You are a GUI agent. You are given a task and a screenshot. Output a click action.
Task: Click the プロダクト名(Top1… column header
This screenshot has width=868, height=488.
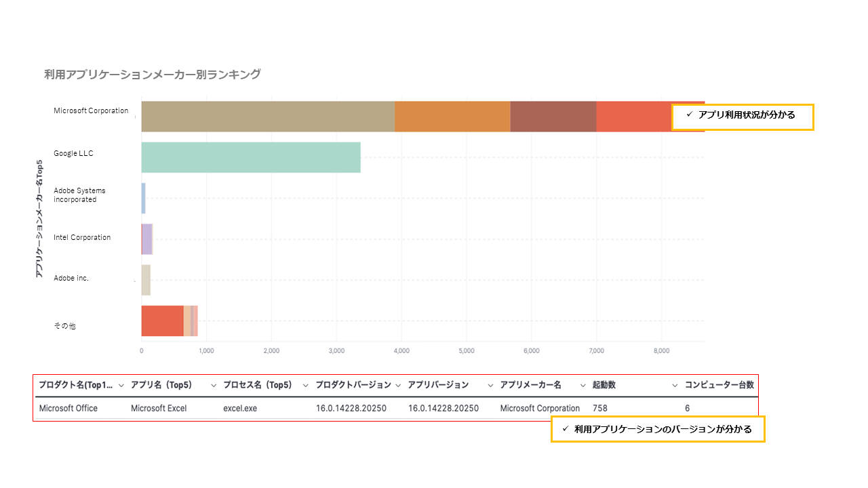(x=75, y=385)
